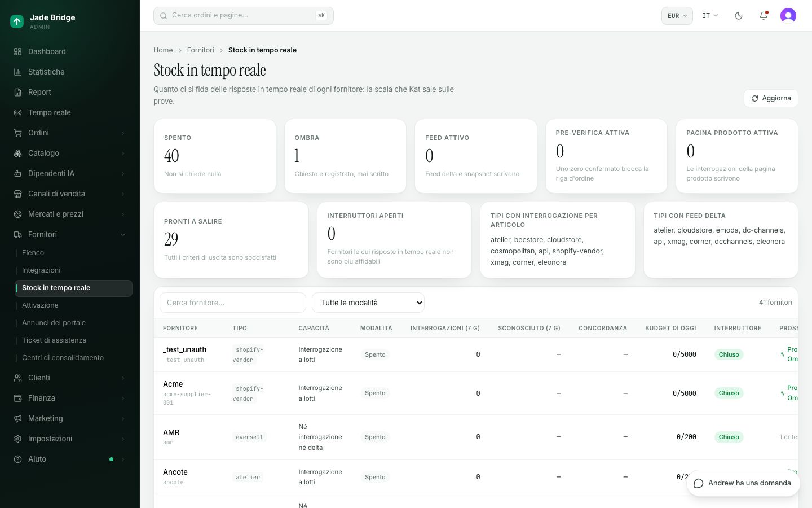Open the Tutte le modalità filter dropdown
Viewport: 812px width, 508px height.
point(368,303)
